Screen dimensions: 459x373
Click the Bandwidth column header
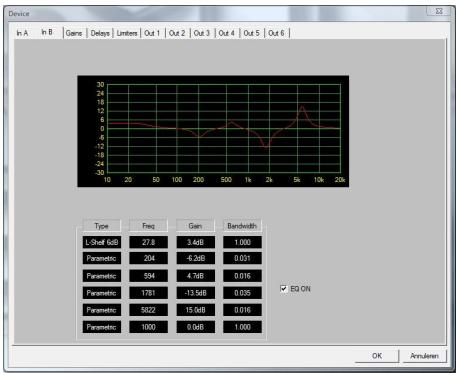[242, 226]
